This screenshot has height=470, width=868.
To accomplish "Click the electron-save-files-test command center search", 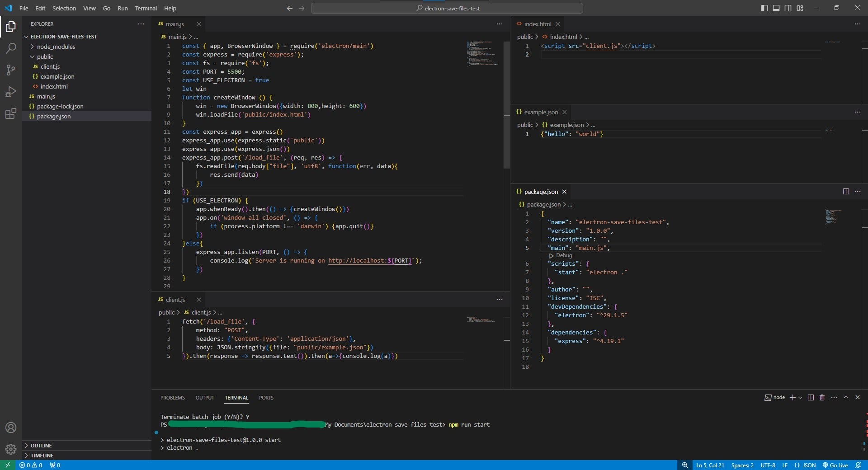I will pyautogui.click(x=447, y=8).
